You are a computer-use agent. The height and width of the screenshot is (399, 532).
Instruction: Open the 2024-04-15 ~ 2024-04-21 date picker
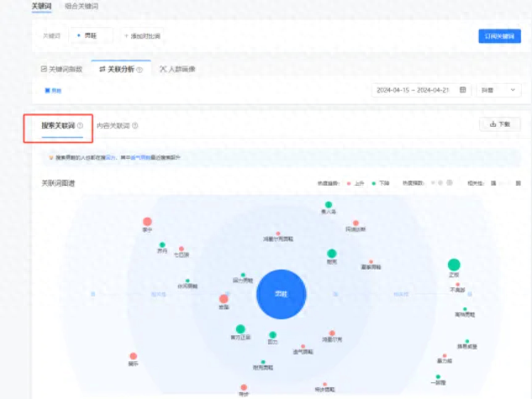click(x=416, y=90)
